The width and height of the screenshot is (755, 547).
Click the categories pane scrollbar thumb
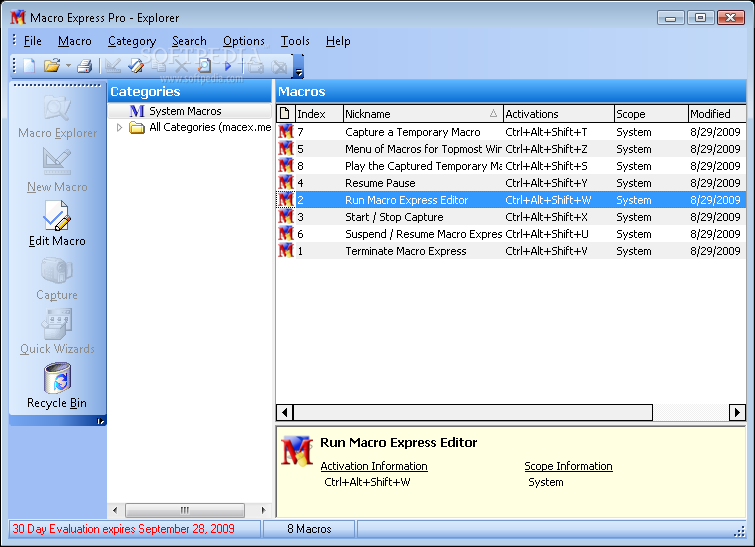(185, 510)
